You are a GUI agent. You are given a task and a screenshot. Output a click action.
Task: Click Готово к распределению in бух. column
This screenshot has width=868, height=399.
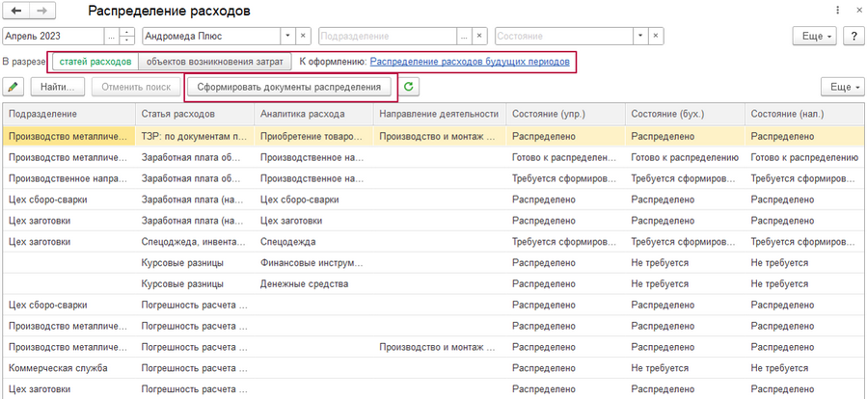[x=685, y=157]
